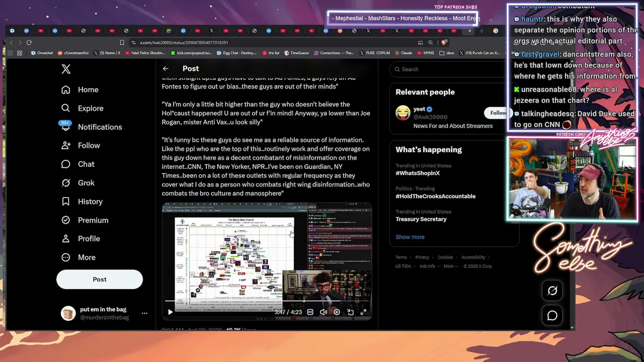The width and height of the screenshot is (644, 362).
Task: Follow the yeet account
Action: point(497,113)
